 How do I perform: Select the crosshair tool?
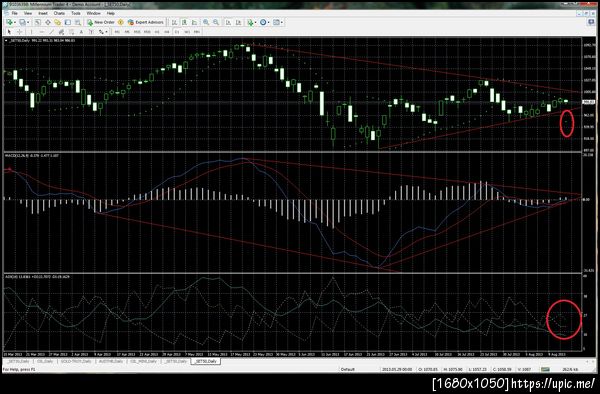click(x=20, y=32)
